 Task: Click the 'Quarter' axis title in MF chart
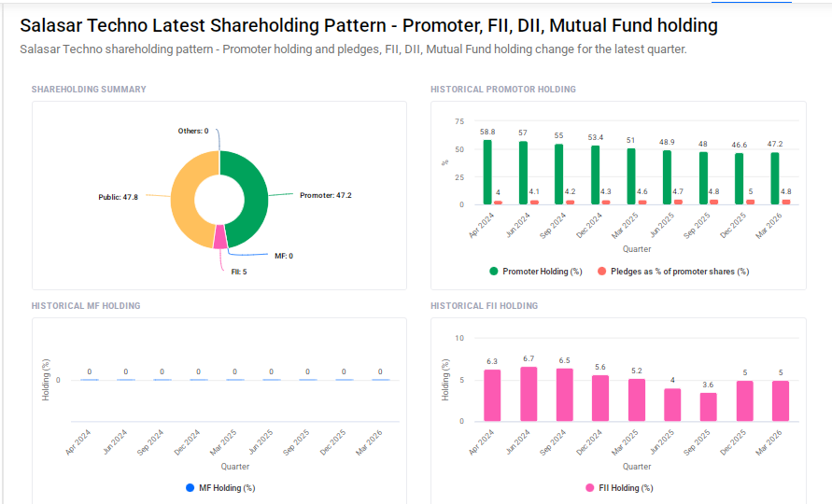tap(235, 467)
